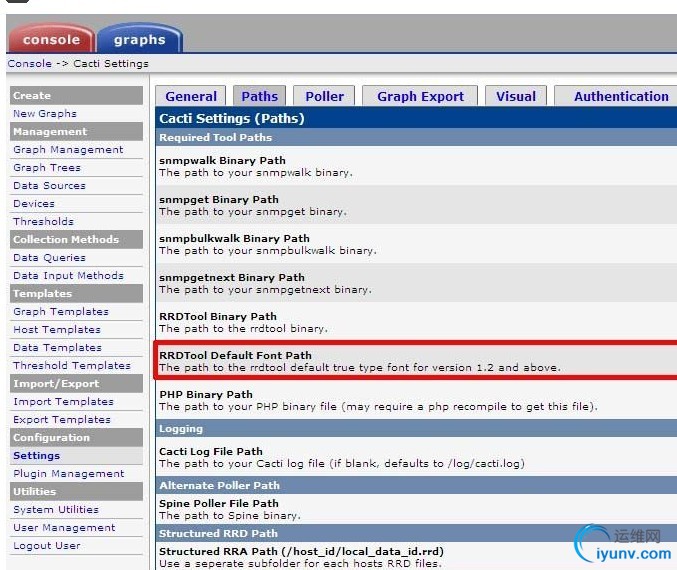The height and width of the screenshot is (570, 677).
Task: Click the Console breadcrumb link
Action: (29, 63)
